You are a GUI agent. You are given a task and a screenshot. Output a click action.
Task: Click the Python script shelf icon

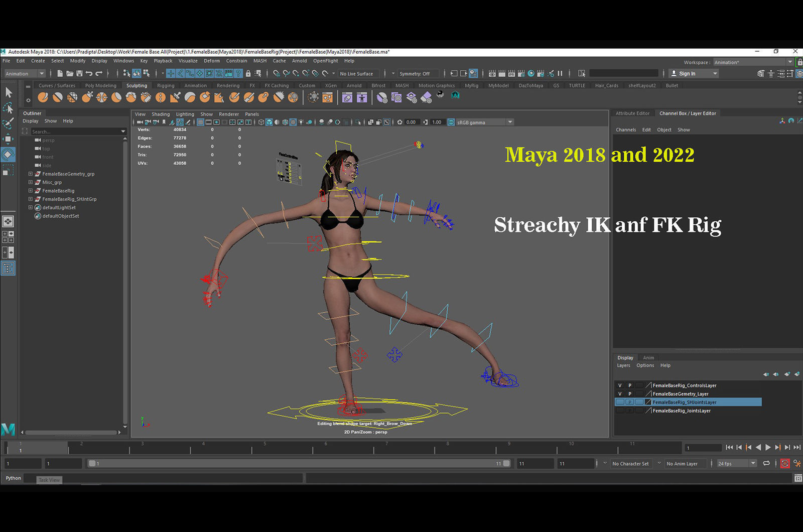440,94
